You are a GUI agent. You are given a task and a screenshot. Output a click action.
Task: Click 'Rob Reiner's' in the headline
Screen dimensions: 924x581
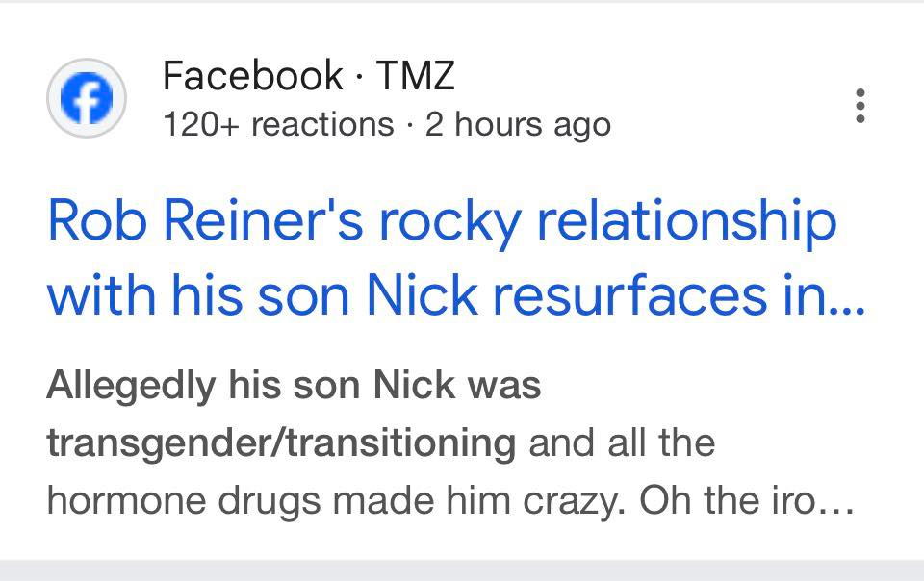pyautogui.click(x=204, y=221)
